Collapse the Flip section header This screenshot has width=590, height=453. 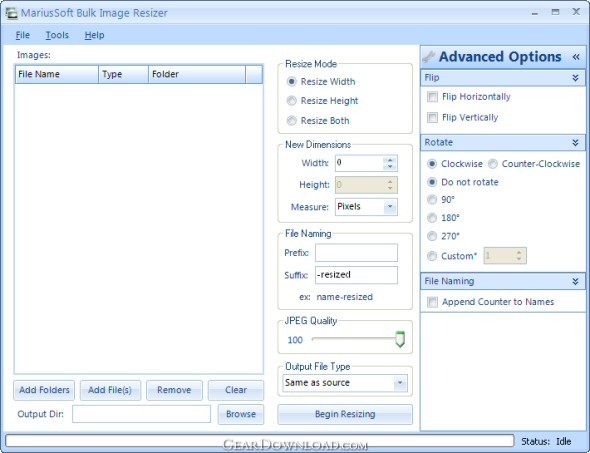click(x=575, y=78)
